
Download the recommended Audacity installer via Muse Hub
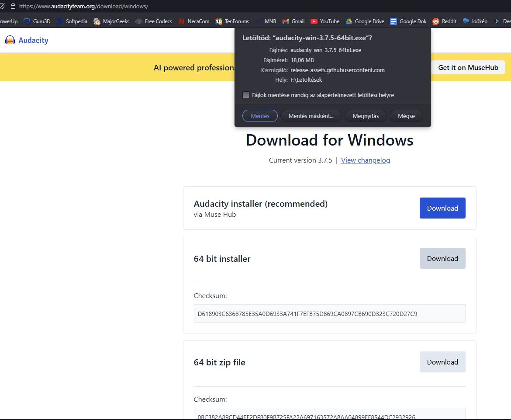click(x=442, y=208)
